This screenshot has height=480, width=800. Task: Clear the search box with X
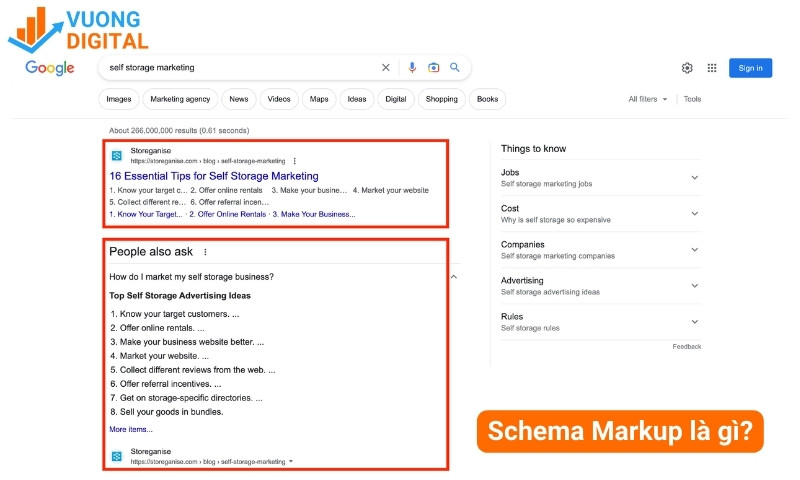[x=386, y=67]
